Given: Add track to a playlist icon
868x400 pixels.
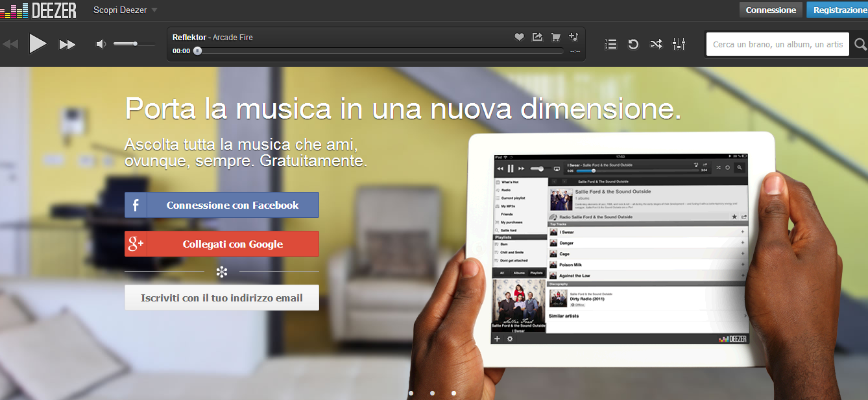Looking at the screenshot, I should pos(573,37).
